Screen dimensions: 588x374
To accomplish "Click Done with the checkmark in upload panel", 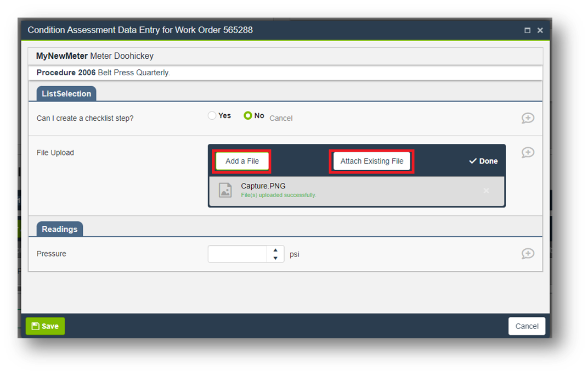I will [483, 161].
